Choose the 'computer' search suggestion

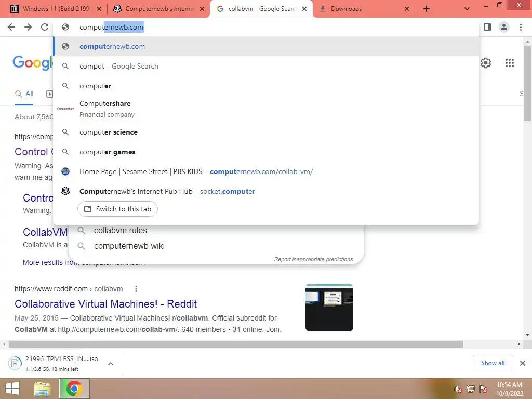(266, 86)
